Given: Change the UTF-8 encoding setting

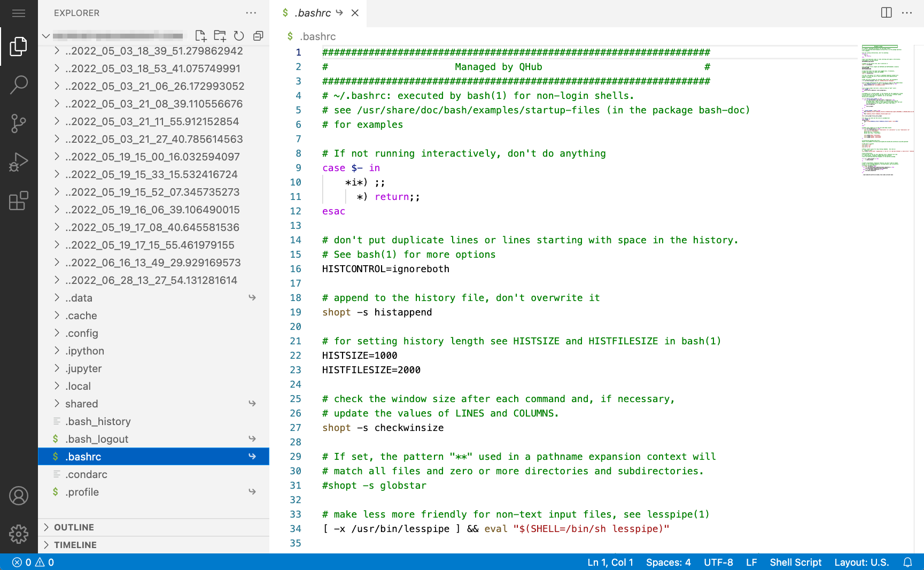Looking at the screenshot, I should pos(719,562).
